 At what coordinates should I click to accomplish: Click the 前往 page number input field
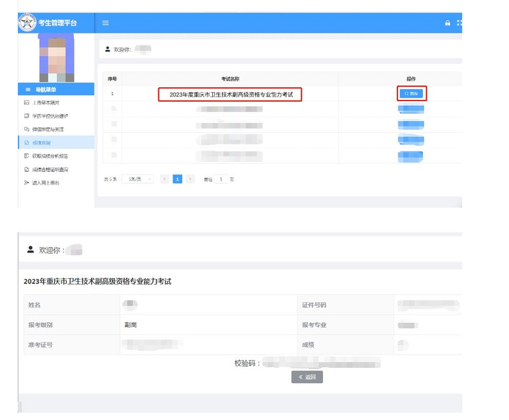[x=221, y=179]
